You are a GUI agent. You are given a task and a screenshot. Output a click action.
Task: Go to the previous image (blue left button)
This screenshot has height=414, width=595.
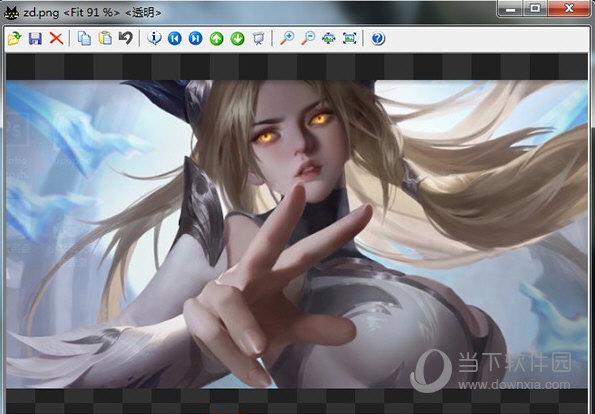[x=175, y=38]
